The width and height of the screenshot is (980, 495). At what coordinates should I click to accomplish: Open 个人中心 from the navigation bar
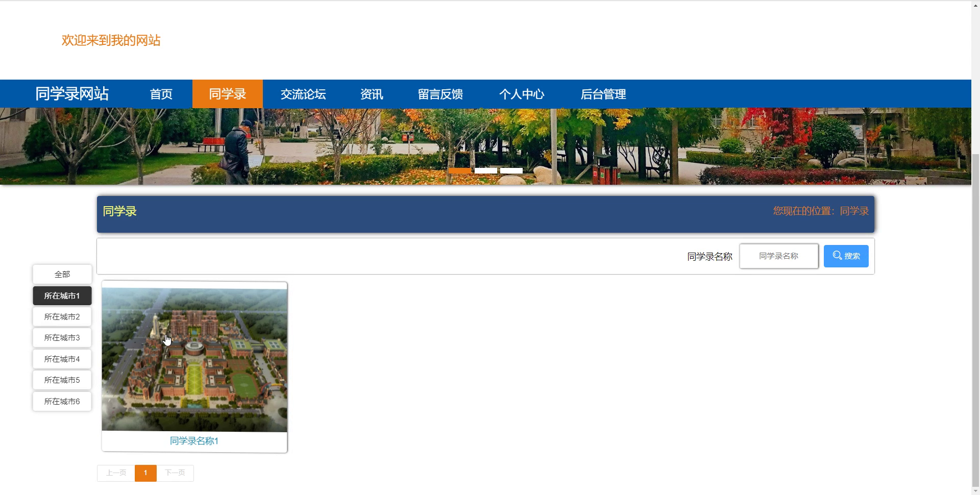522,94
